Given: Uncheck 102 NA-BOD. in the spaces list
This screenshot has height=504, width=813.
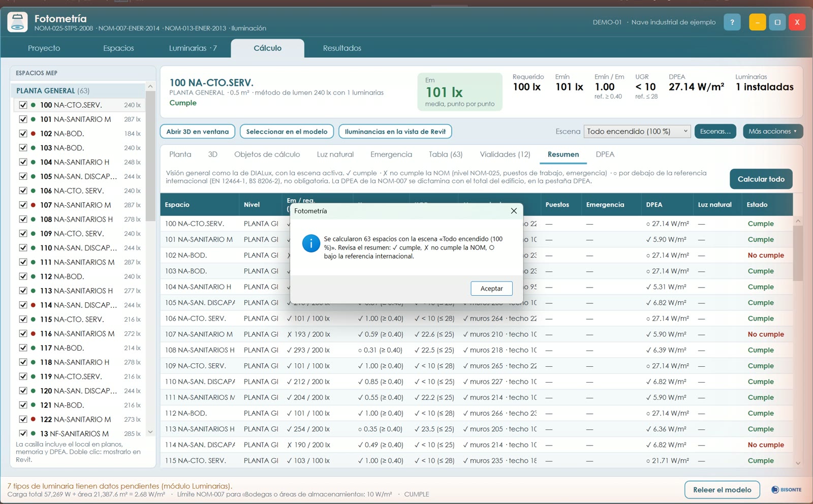Looking at the screenshot, I should 23,133.
